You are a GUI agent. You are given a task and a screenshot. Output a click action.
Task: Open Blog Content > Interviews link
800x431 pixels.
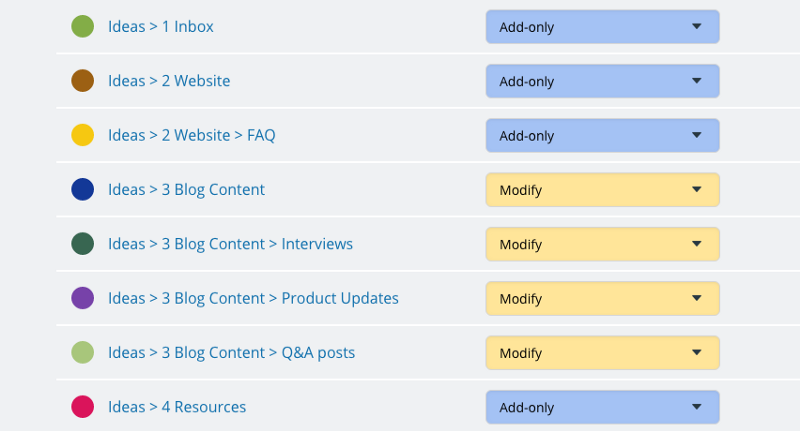pos(230,244)
